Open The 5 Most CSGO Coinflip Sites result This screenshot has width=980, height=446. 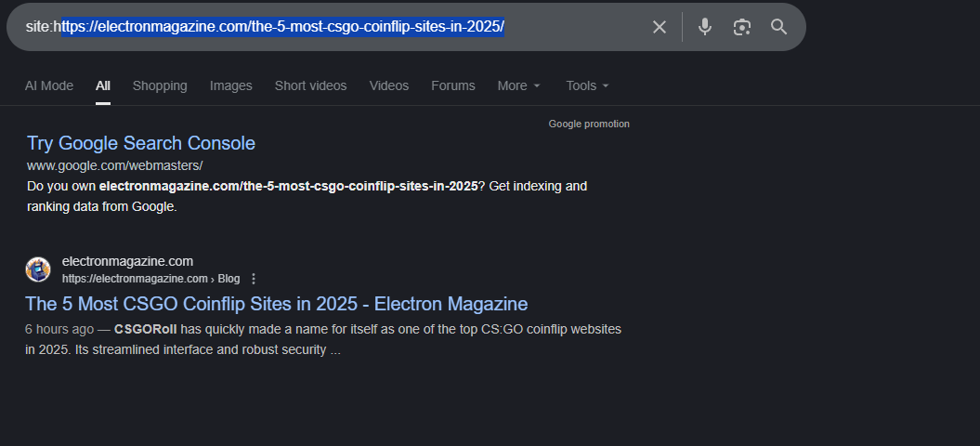(x=277, y=304)
